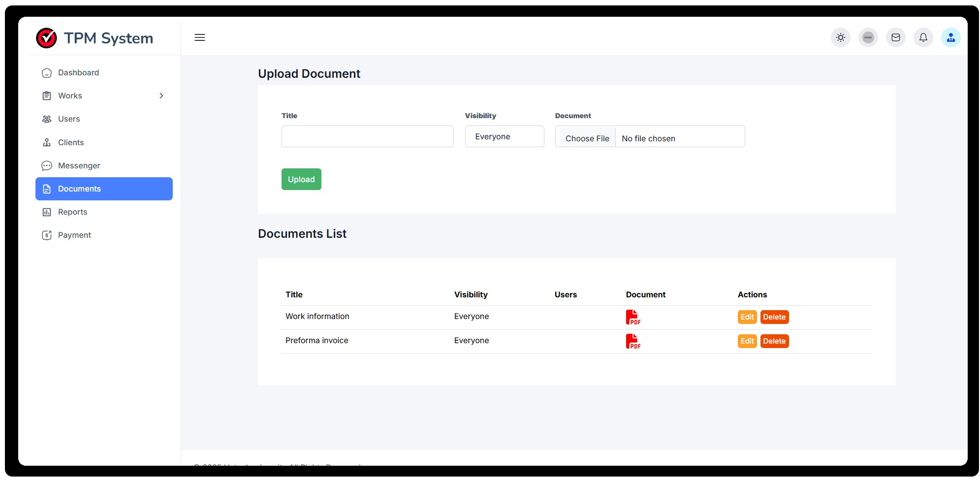Click the Choose File button

click(x=587, y=138)
